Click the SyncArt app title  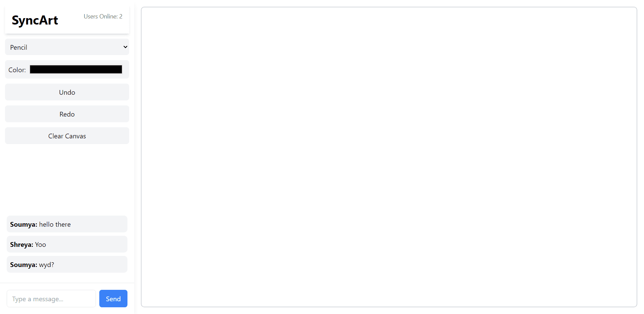point(35,20)
